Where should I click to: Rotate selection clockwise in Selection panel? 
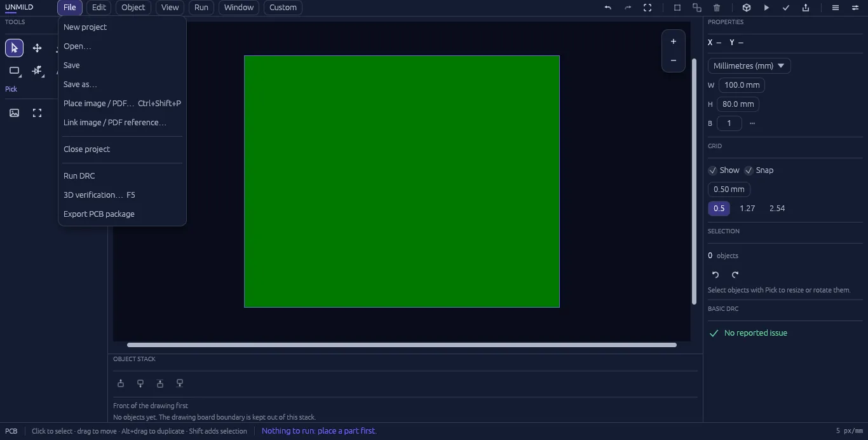click(x=735, y=275)
